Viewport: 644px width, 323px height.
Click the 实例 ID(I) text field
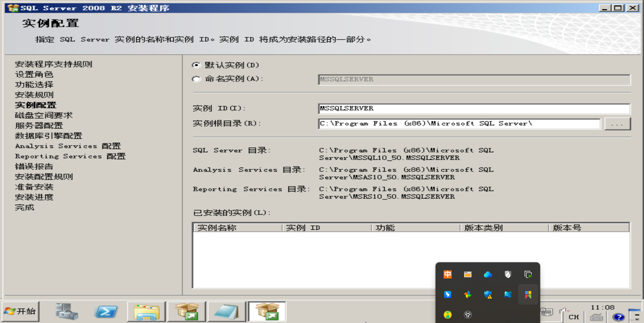474,109
